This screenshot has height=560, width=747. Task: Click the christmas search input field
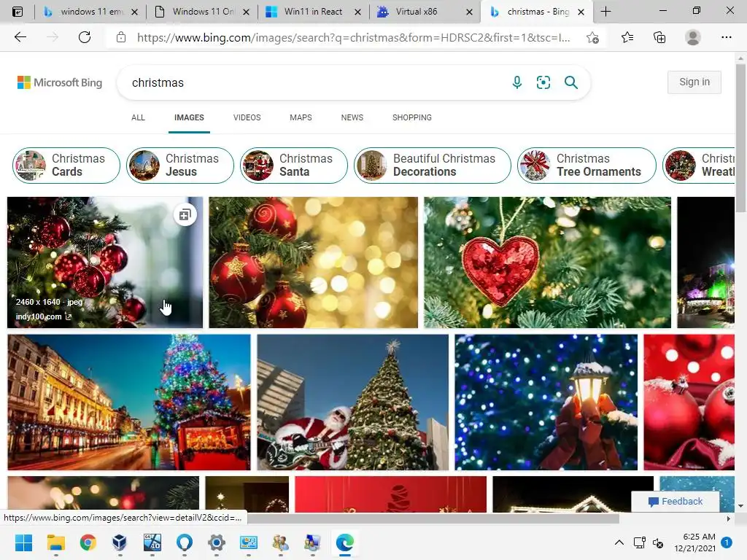click(x=314, y=83)
